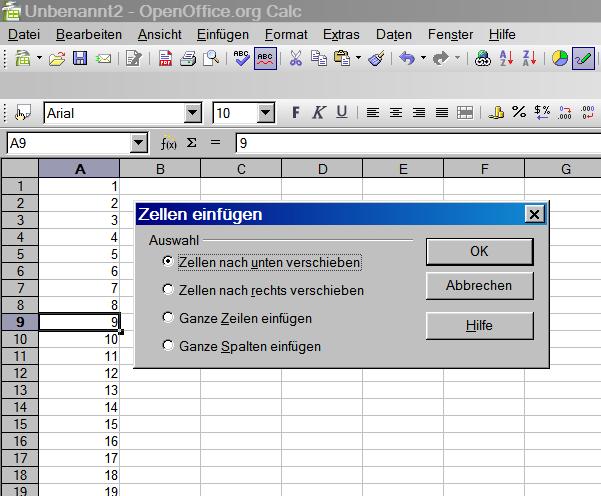Viewport: 601px width, 496px height.
Task: Select Ganze Zeilen einfügen option
Action: (x=237, y=318)
